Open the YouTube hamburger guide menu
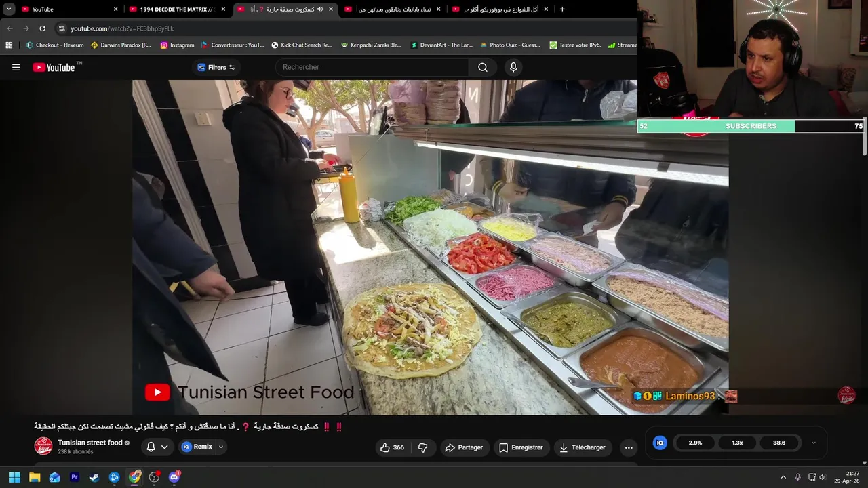868x488 pixels. (16, 67)
